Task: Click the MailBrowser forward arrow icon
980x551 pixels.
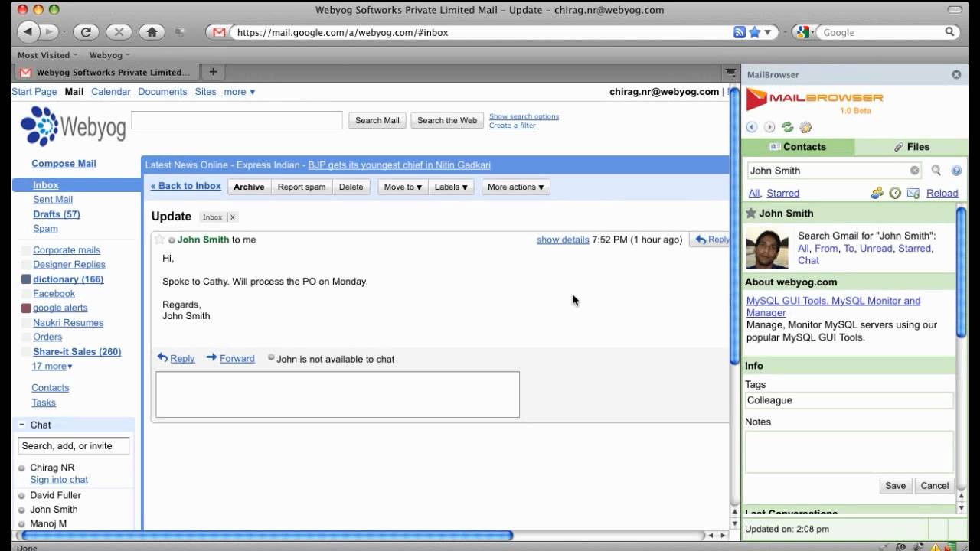Action: 769,127
